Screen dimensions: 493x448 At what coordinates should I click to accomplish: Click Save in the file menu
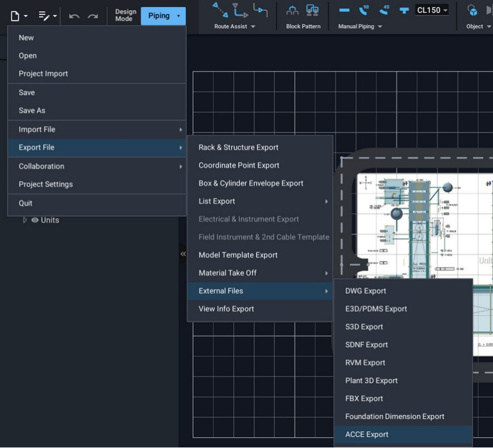tap(97, 92)
